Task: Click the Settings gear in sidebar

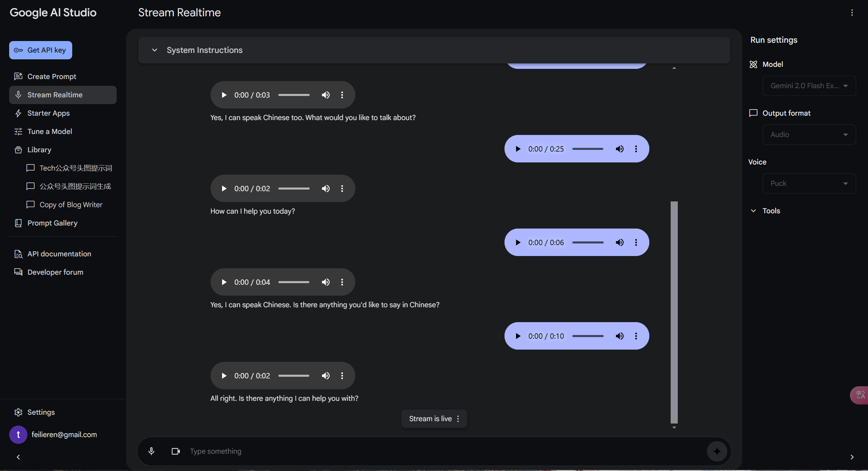Action: click(18, 412)
